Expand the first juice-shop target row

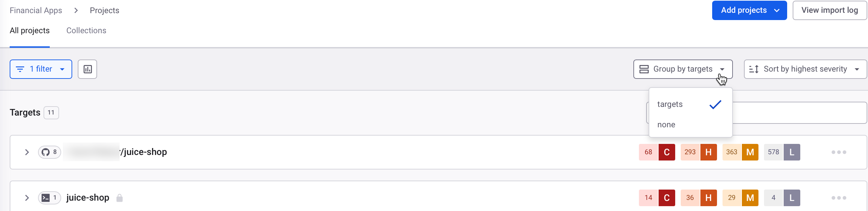[27, 152]
